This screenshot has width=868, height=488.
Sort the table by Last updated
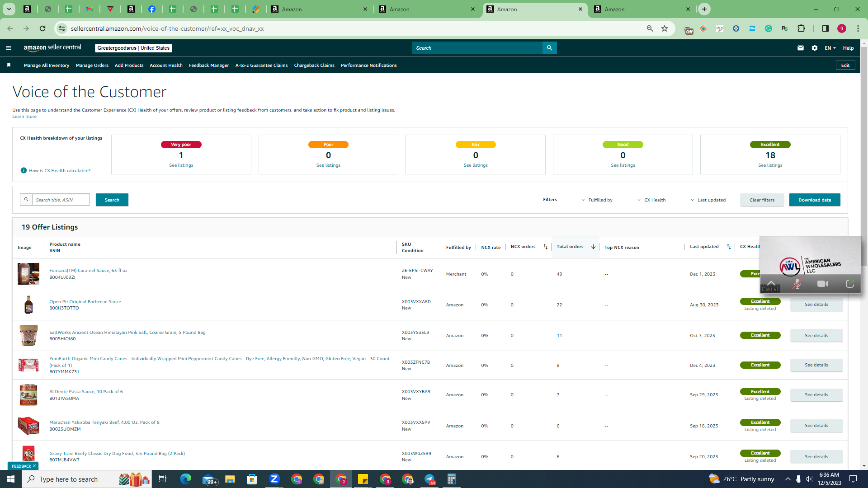[x=729, y=247]
